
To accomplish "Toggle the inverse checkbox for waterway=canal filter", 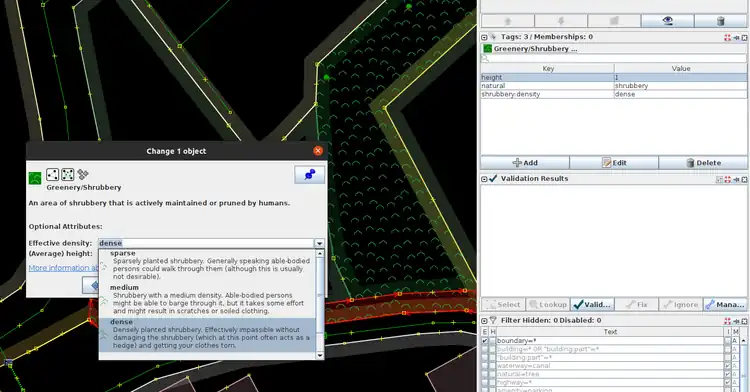I will click(x=728, y=366).
